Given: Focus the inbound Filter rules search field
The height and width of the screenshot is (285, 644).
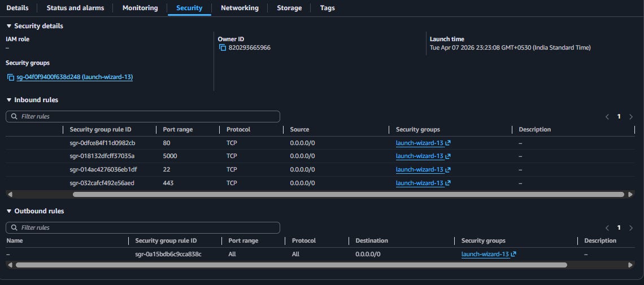Looking at the screenshot, I should pos(143,116).
